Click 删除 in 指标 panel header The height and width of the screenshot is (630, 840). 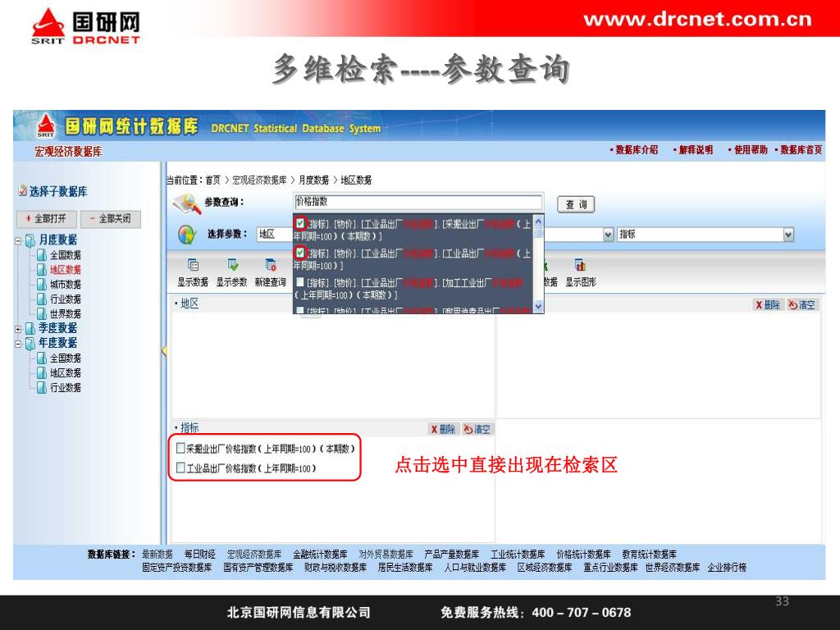[x=442, y=429]
